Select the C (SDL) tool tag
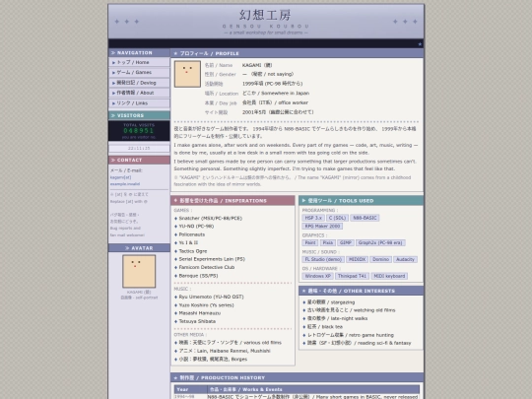The height and width of the screenshot is (399, 532). click(x=337, y=218)
